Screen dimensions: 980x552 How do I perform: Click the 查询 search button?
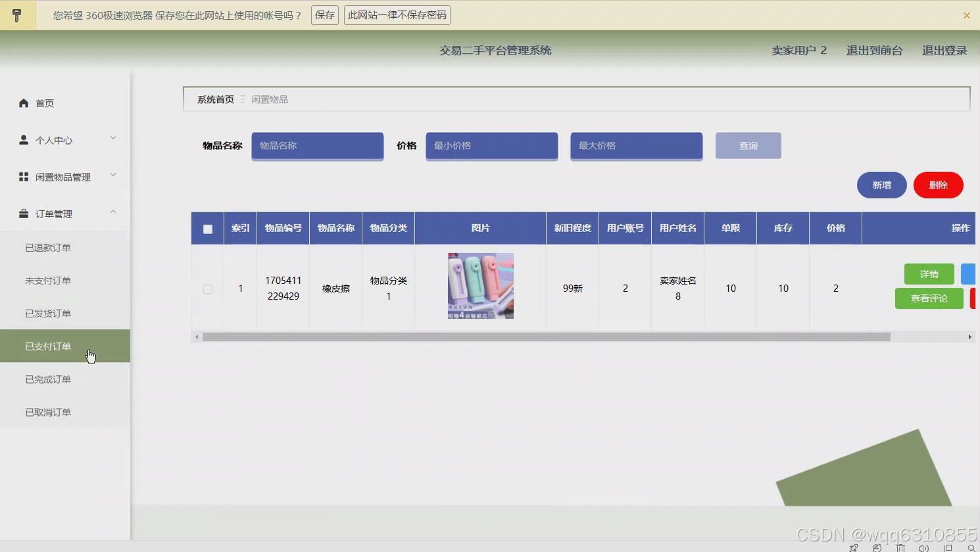748,145
